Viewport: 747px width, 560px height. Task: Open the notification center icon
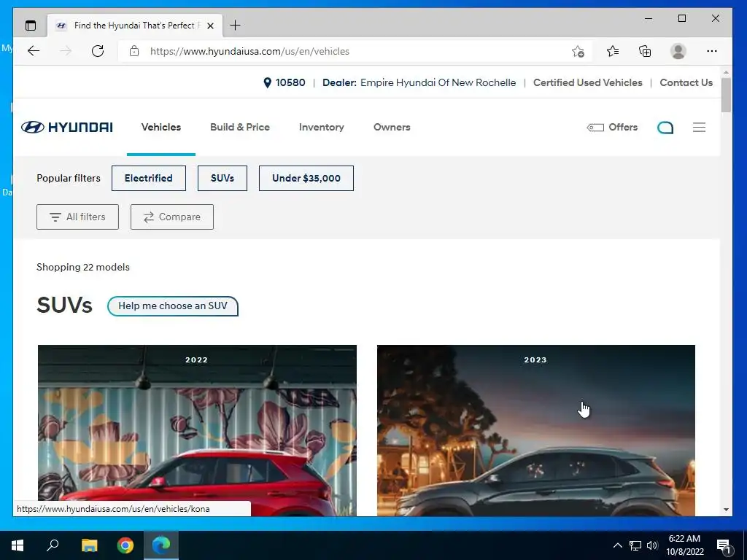pos(724,545)
